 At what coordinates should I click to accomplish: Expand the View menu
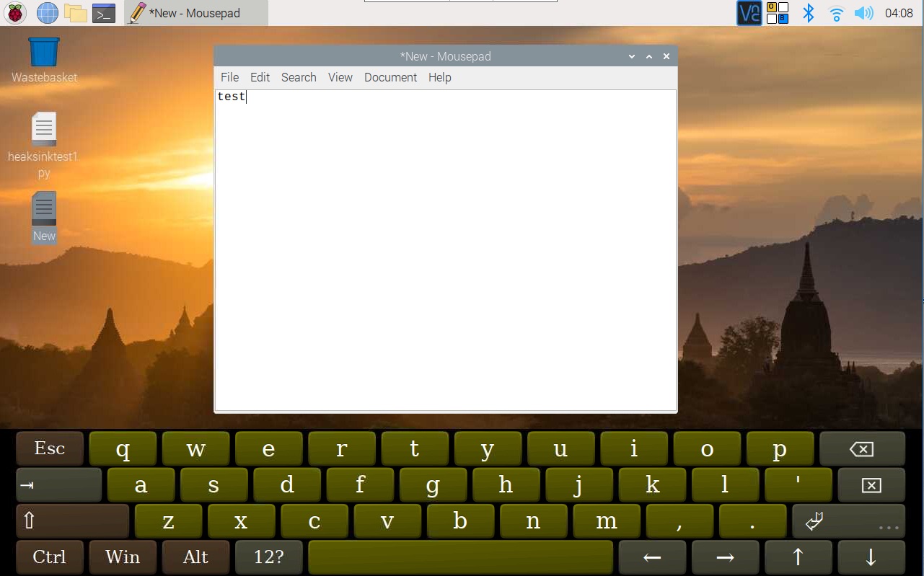tap(340, 77)
